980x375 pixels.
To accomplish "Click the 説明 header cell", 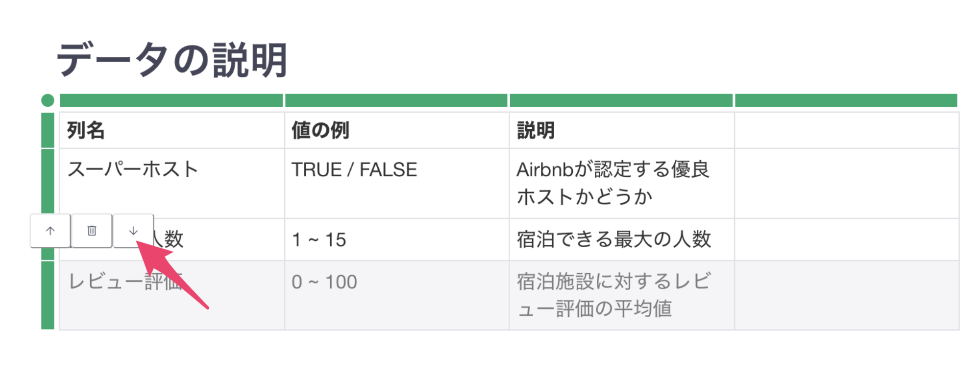I will pos(622,130).
